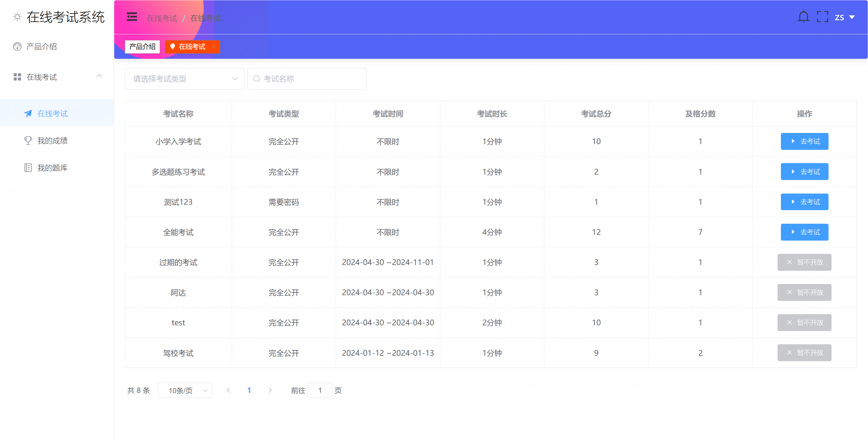Go to next page arrow in pagination
Image resolution: width=868 pixels, height=442 pixels.
tap(270, 390)
